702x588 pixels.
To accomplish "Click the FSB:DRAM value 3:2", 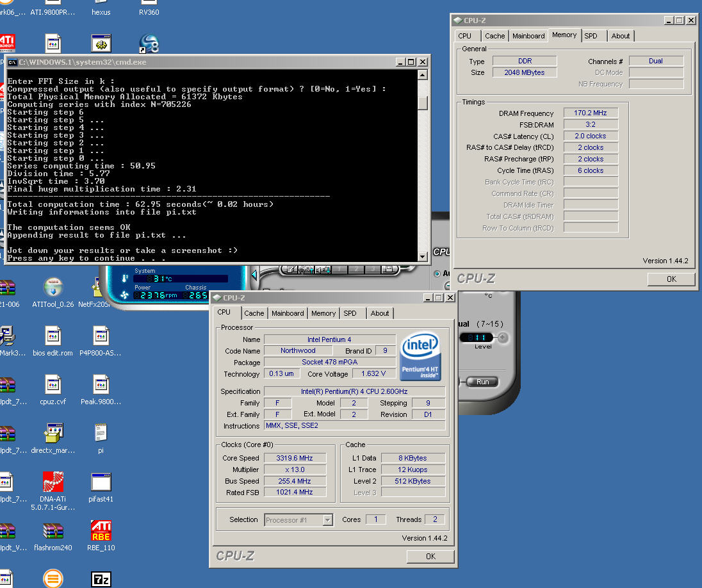I will point(591,124).
